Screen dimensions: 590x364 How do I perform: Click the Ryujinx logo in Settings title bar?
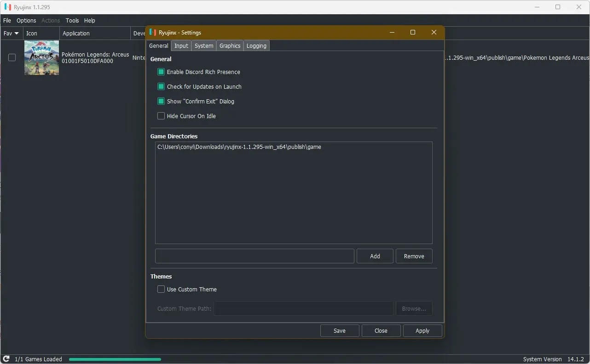153,32
